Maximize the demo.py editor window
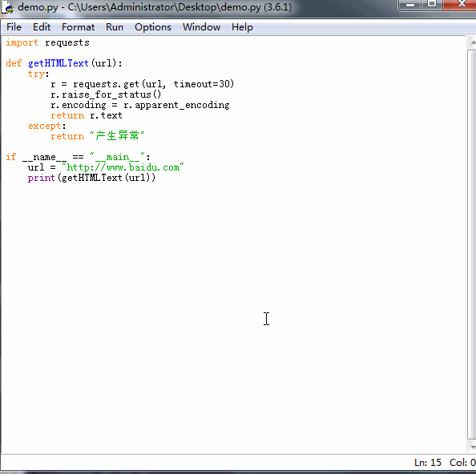 pyautogui.click(x=432, y=5)
